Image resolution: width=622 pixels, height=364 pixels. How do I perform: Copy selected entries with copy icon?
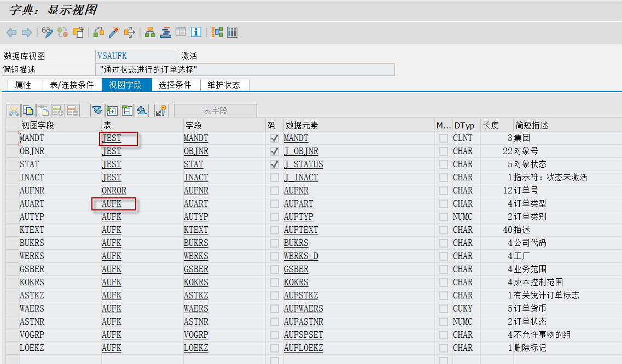pyautogui.click(x=28, y=110)
